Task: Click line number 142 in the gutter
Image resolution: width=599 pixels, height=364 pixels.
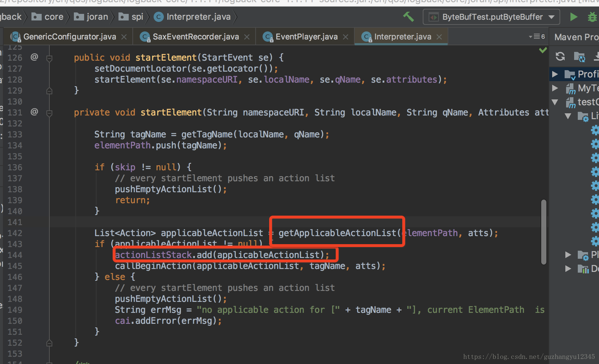Action: (15, 233)
